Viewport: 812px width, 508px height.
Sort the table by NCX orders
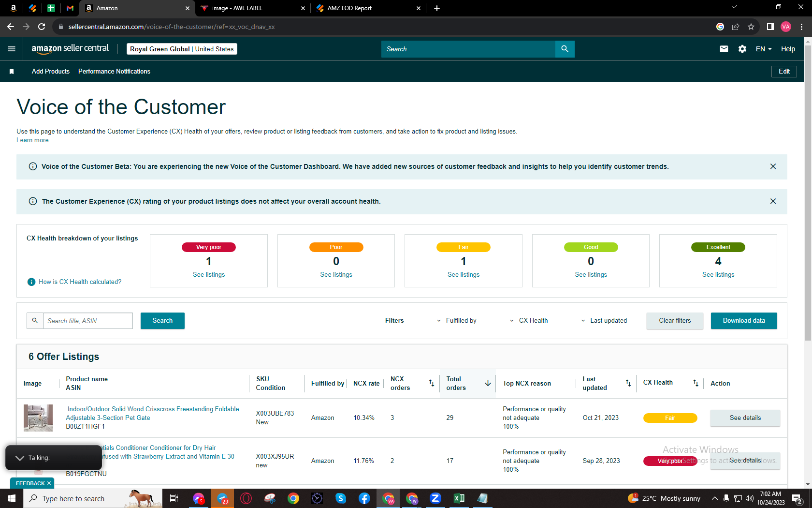pos(432,383)
